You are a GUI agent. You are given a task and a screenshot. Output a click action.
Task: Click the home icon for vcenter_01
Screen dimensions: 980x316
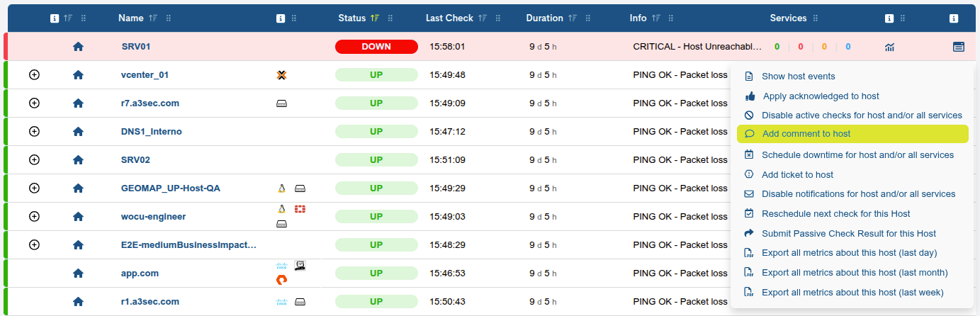(78, 75)
